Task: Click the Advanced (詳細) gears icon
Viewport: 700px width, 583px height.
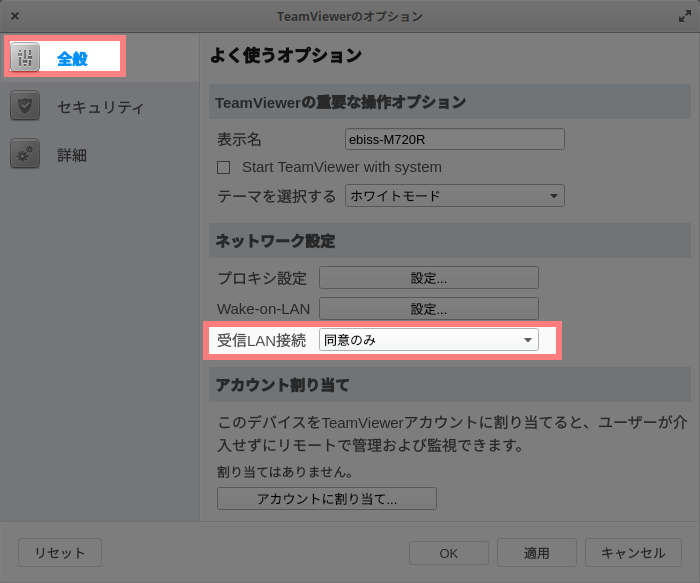Action: tap(25, 154)
